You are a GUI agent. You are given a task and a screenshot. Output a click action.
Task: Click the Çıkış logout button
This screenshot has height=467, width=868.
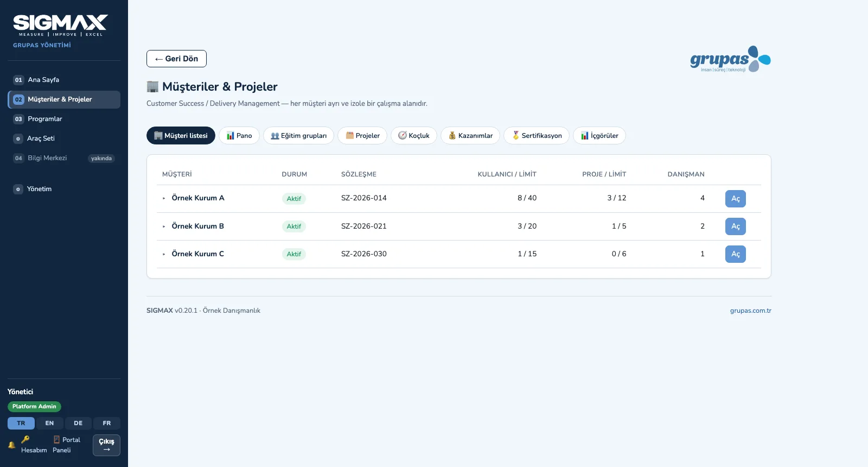pos(106,445)
